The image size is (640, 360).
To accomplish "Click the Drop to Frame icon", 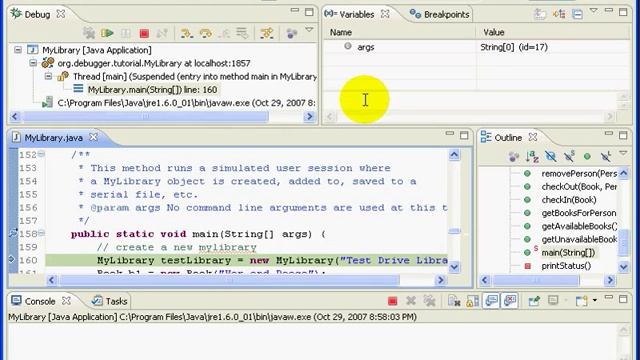I will pyautogui.click(x=242, y=33).
